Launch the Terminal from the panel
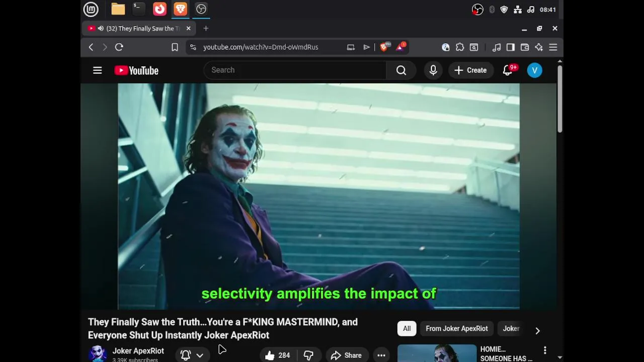644x362 pixels. pos(138,9)
